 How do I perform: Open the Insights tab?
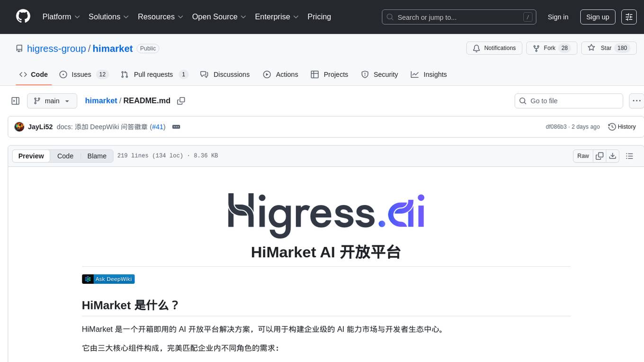pos(429,74)
